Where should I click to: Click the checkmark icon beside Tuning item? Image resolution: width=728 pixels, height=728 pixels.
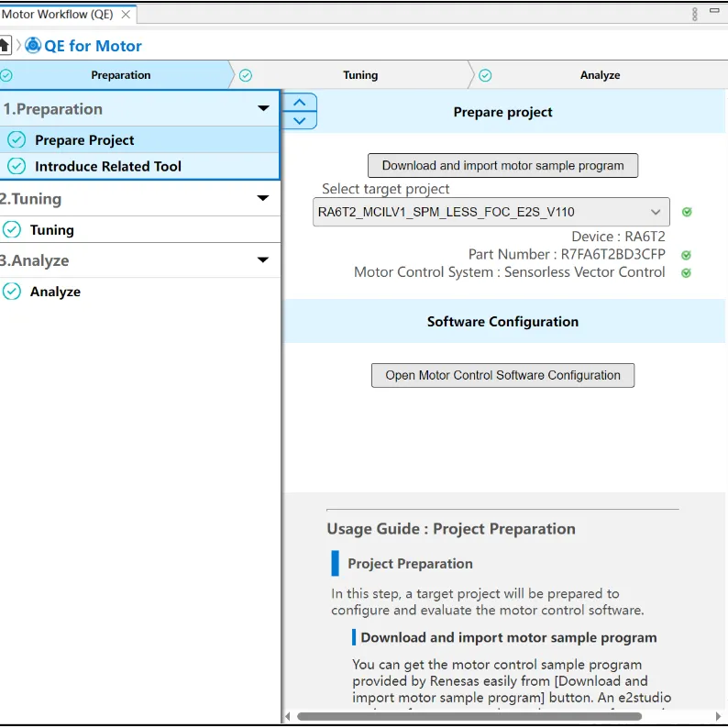point(11,230)
